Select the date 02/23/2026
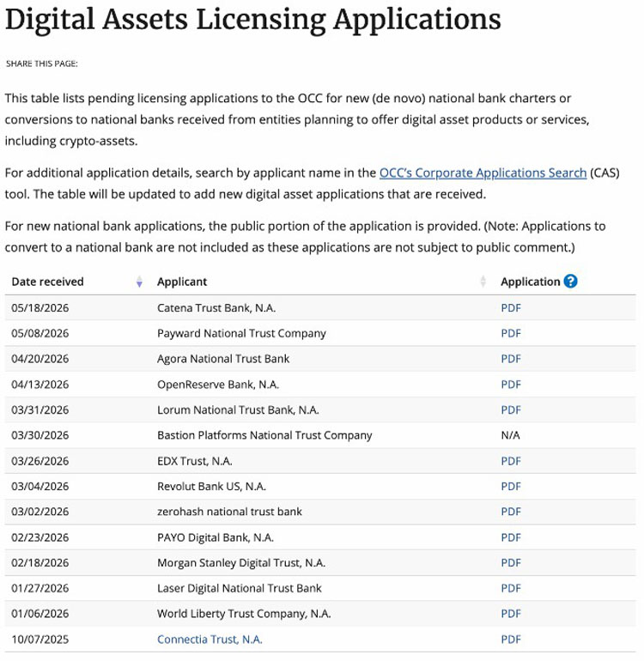The width and height of the screenshot is (644, 661). point(40,537)
